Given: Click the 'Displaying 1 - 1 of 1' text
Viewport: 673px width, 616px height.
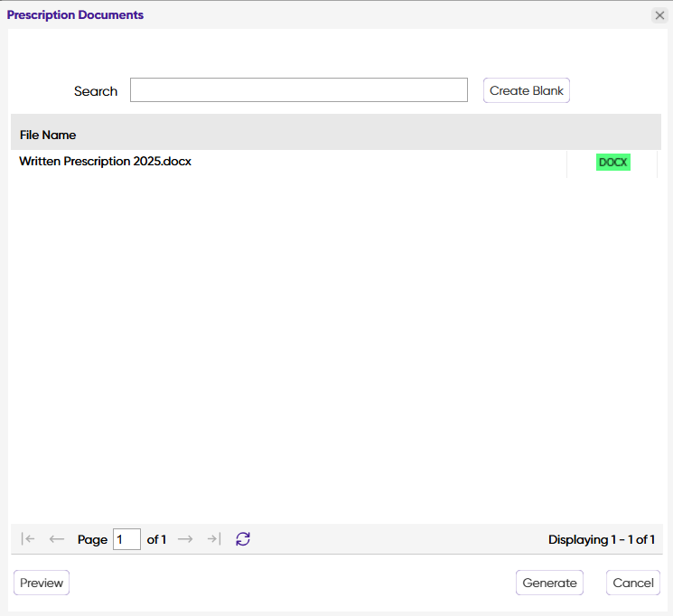Looking at the screenshot, I should click(x=602, y=539).
